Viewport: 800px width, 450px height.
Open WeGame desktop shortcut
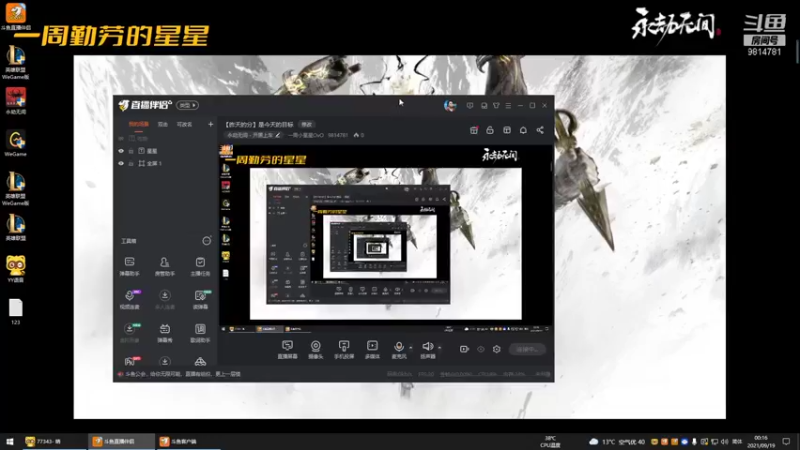[x=15, y=143]
